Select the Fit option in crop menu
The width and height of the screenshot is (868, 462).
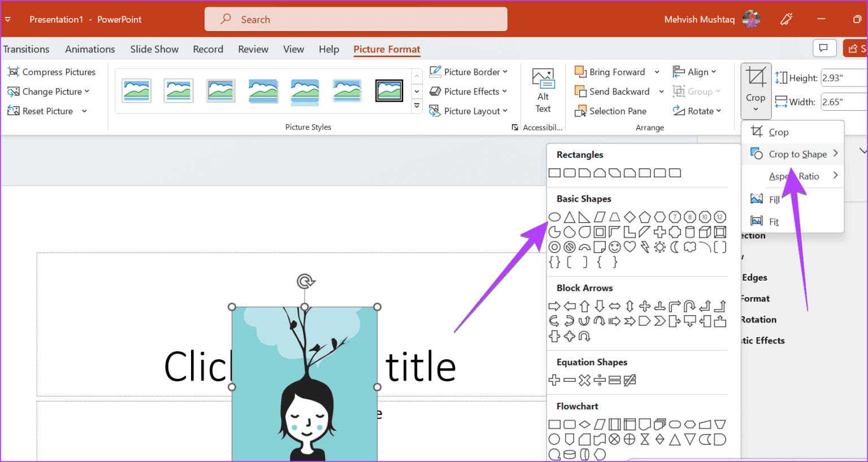(774, 221)
